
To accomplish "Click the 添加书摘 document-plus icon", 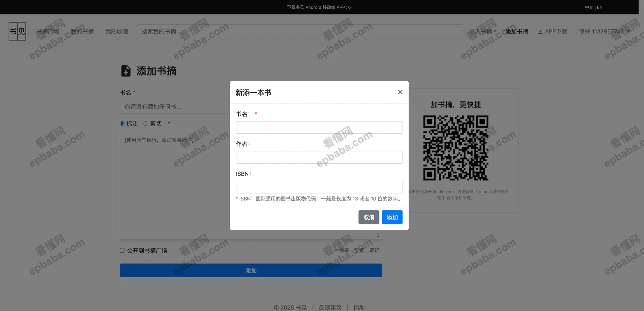I will pos(126,71).
